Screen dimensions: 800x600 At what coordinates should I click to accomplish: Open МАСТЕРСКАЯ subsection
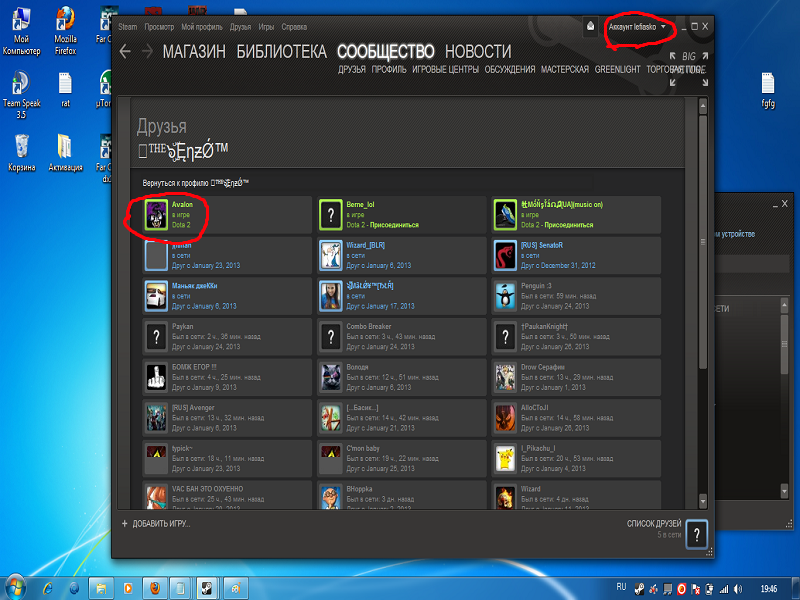(565, 69)
